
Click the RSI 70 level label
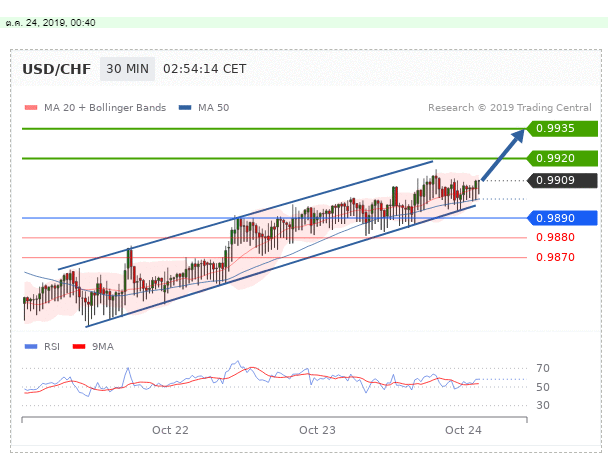543,368
